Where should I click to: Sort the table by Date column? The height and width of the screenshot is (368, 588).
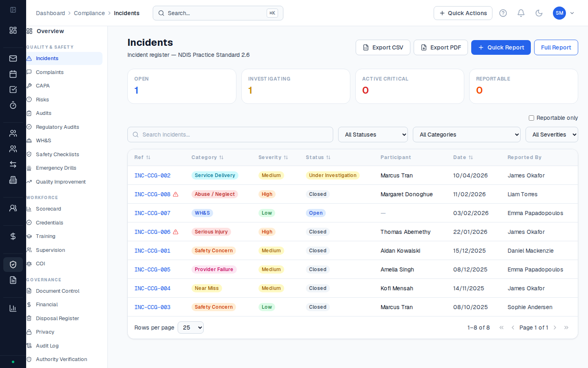[x=463, y=157]
